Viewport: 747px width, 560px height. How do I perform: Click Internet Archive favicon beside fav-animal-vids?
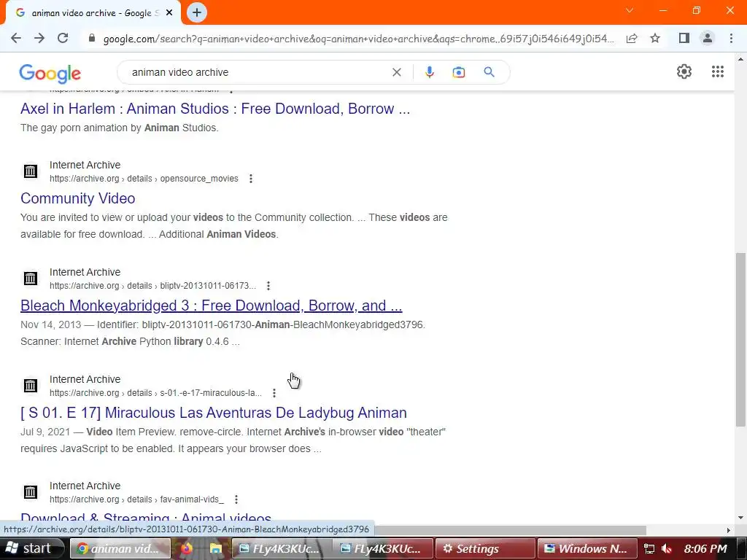pos(31,491)
